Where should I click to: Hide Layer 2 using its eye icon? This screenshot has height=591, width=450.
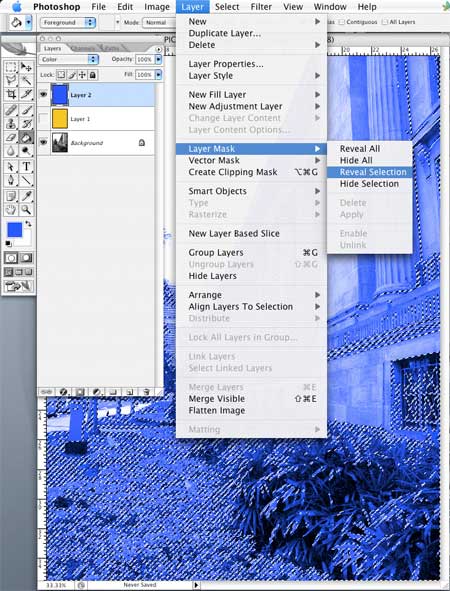click(44, 94)
